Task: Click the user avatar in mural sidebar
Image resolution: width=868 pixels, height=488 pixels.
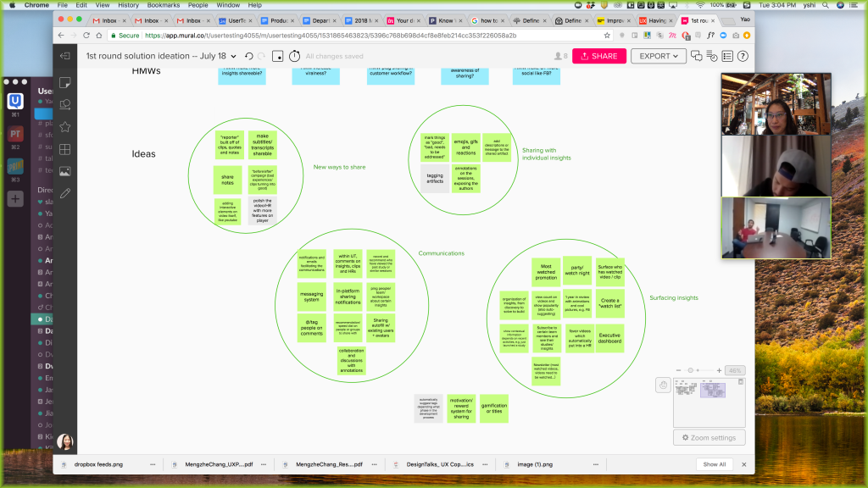Action: click(64, 441)
